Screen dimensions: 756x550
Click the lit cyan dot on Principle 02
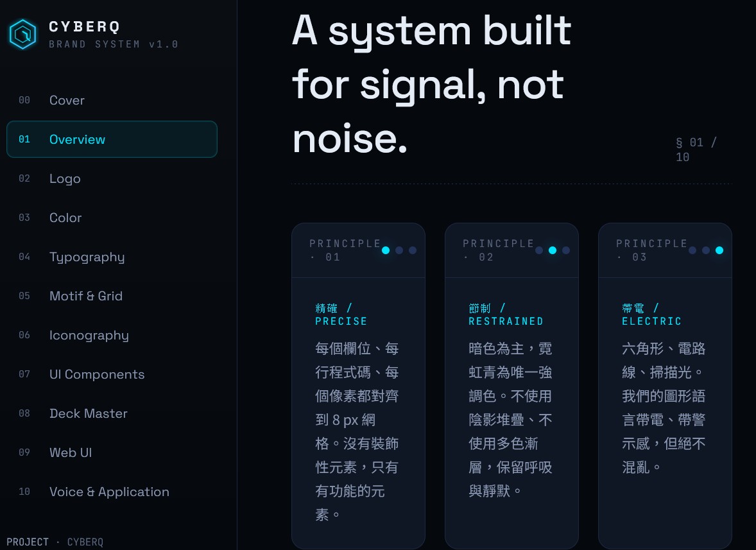[x=553, y=250]
